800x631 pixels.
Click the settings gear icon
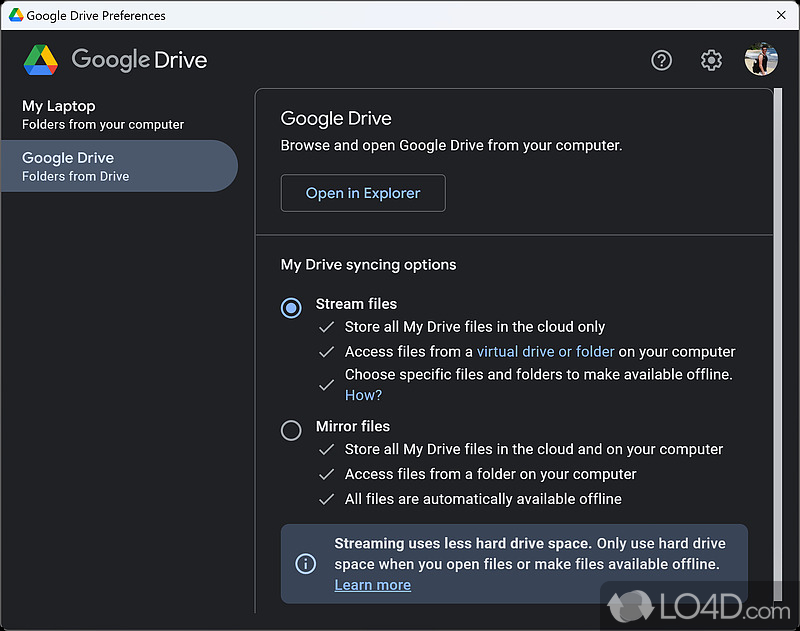tap(711, 60)
